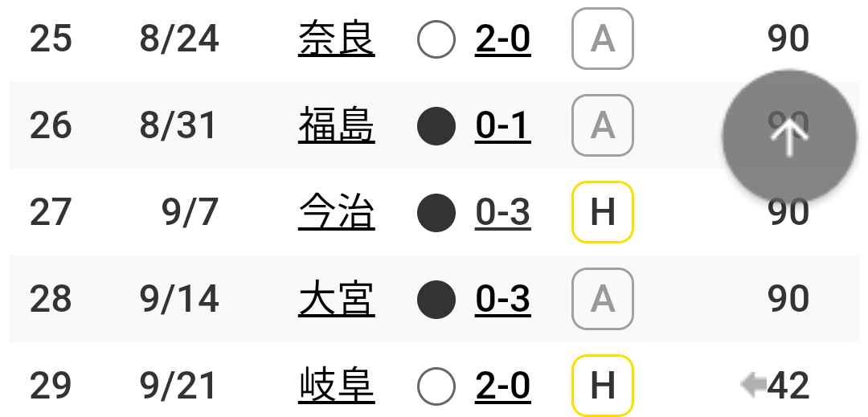Open the 岐阜 team link
This screenshot has width=868, height=417.
click(337, 386)
